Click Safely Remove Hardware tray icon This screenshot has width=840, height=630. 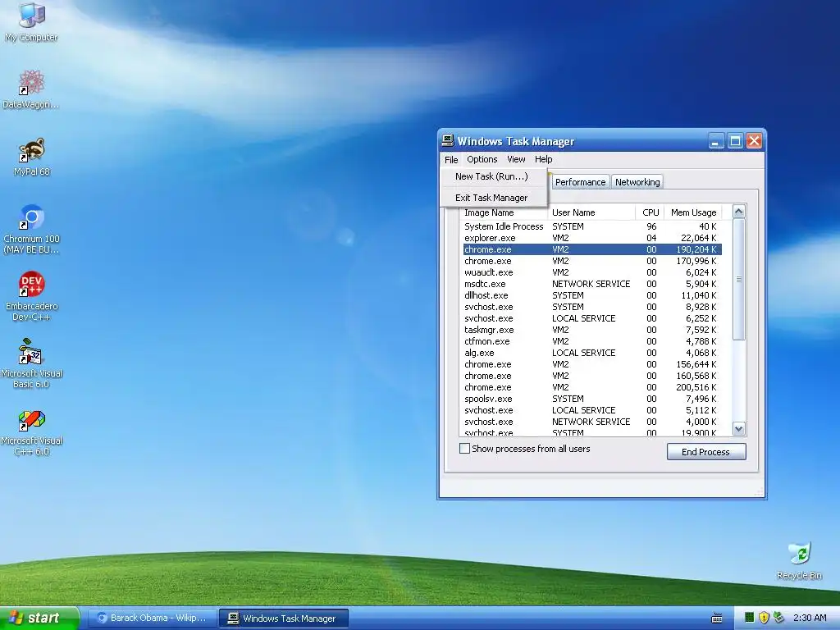(778, 618)
